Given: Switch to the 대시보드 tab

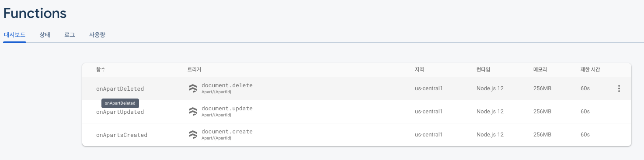Looking at the screenshot, I should 15,35.
